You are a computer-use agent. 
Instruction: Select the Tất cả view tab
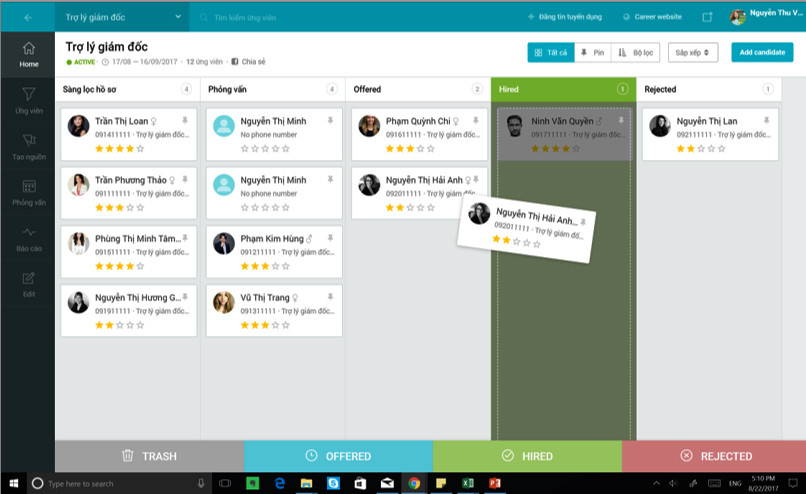tap(551, 52)
